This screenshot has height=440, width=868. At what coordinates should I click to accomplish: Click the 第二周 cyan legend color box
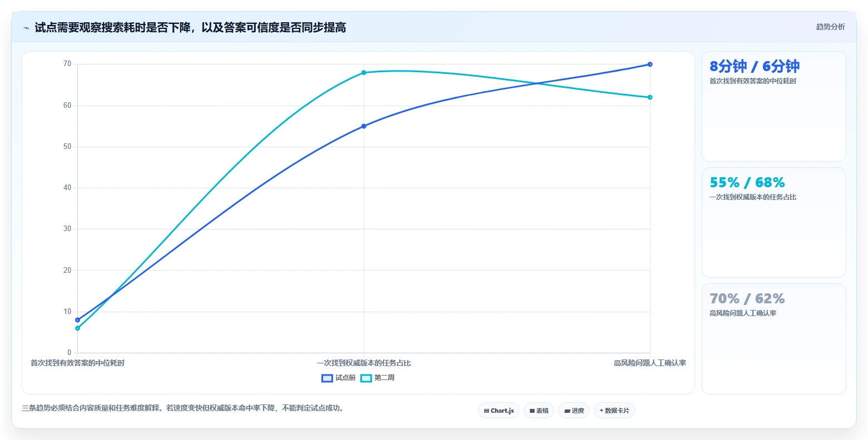(366, 378)
